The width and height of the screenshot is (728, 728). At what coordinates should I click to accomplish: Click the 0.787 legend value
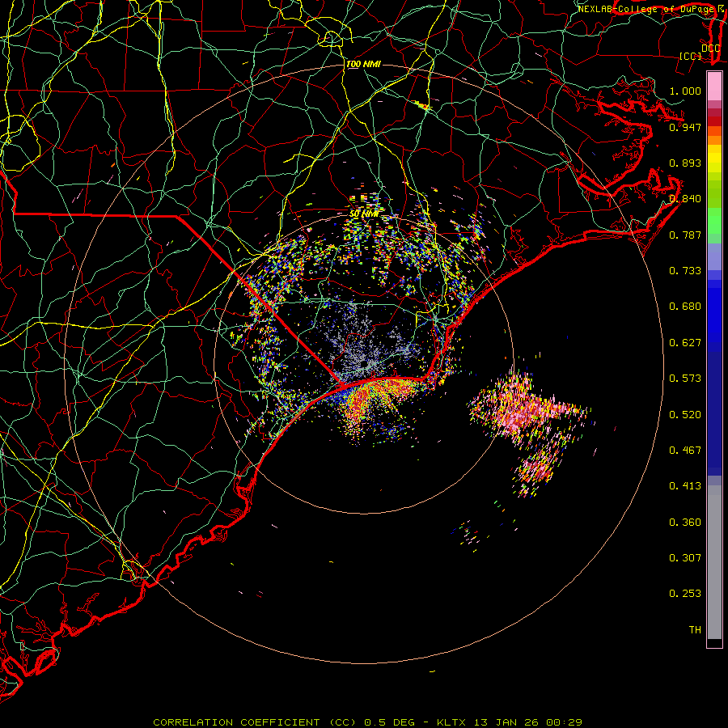685,235
